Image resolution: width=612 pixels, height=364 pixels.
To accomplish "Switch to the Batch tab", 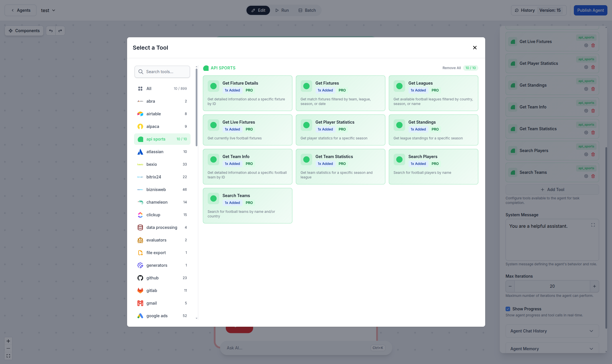I will click(307, 10).
